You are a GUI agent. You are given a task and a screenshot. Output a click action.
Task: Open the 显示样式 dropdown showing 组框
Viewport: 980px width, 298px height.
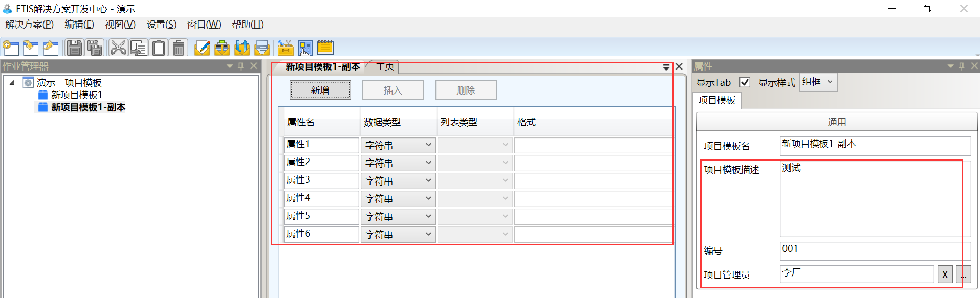coord(818,82)
